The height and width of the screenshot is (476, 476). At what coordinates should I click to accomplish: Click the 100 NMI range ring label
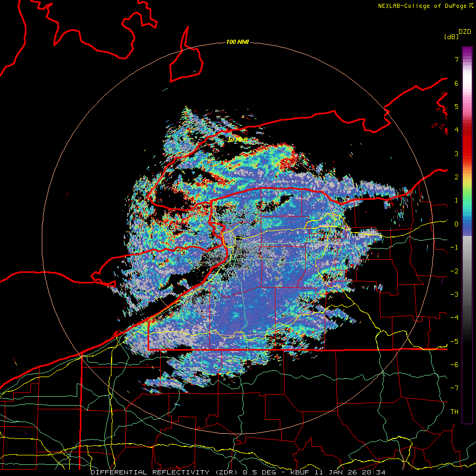point(237,42)
